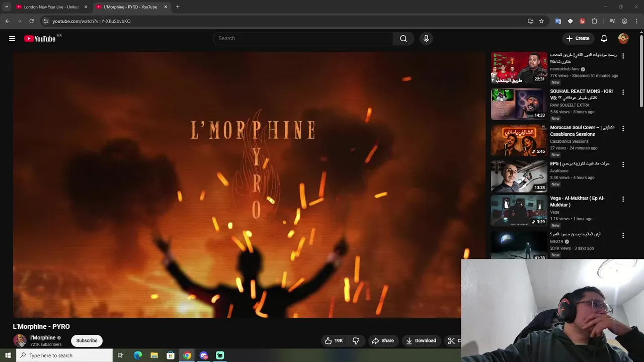The height and width of the screenshot is (362, 644).
Task: Click the page vertical scrollbar
Action: pyautogui.click(x=641, y=70)
